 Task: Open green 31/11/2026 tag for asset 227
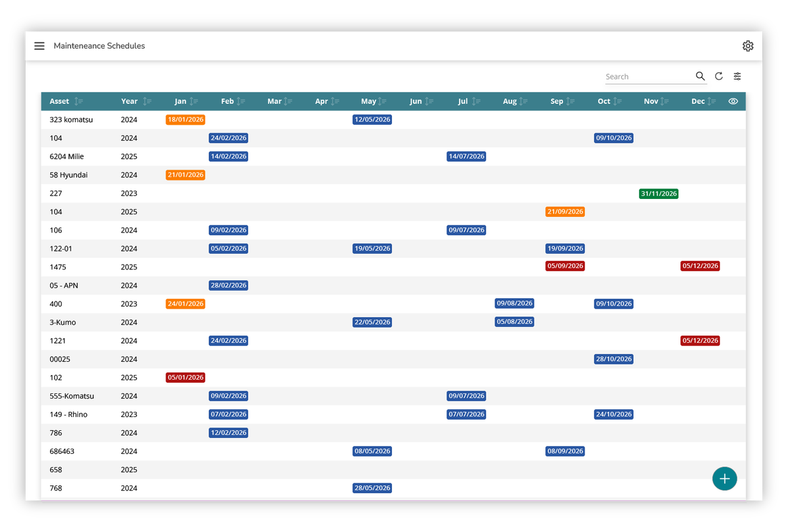click(659, 193)
